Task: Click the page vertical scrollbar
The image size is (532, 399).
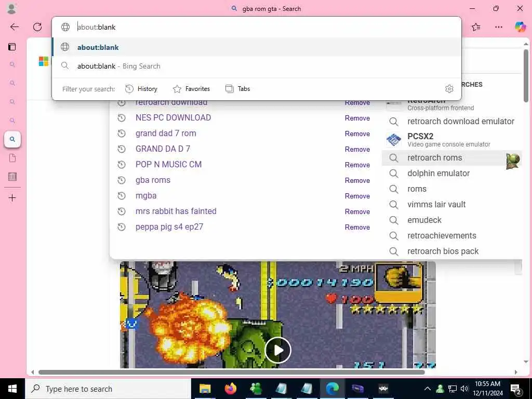Action: [526, 76]
